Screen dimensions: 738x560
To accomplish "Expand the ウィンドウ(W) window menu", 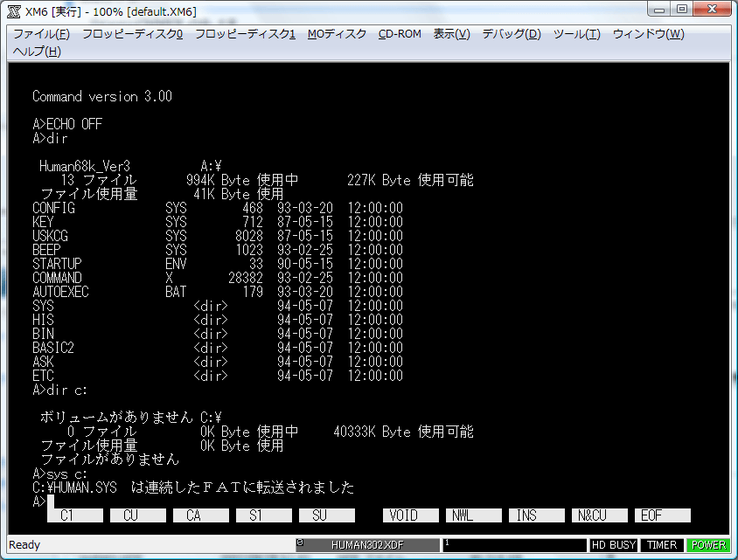I will tap(648, 34).
